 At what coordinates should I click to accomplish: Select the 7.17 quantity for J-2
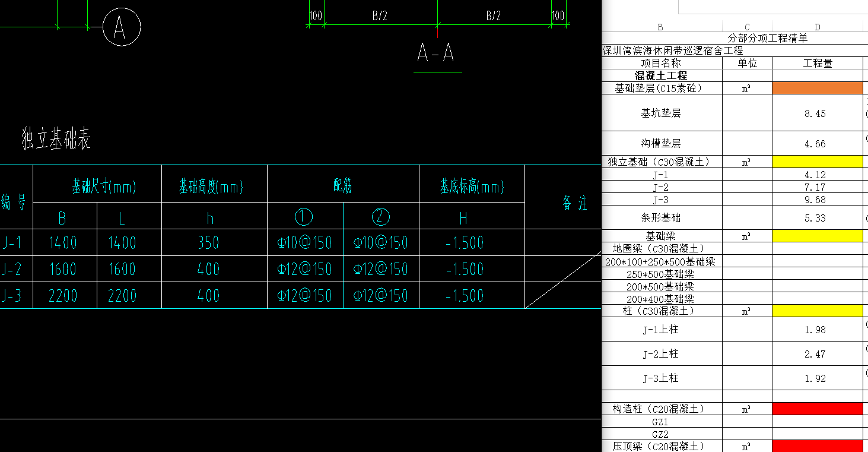(818, 187)
